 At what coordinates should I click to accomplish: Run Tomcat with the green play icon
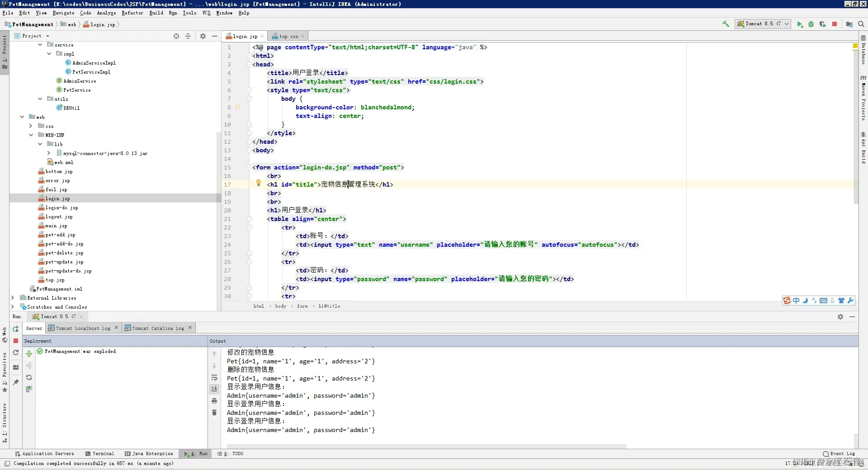(800, 24)
